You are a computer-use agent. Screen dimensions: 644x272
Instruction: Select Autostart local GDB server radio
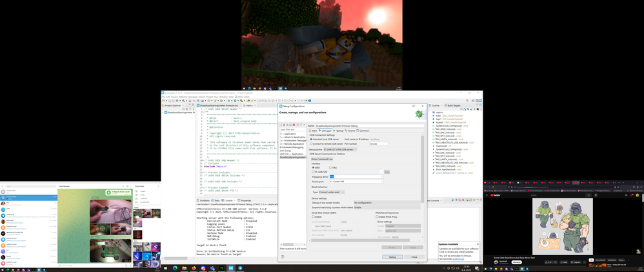click(311, 139)
